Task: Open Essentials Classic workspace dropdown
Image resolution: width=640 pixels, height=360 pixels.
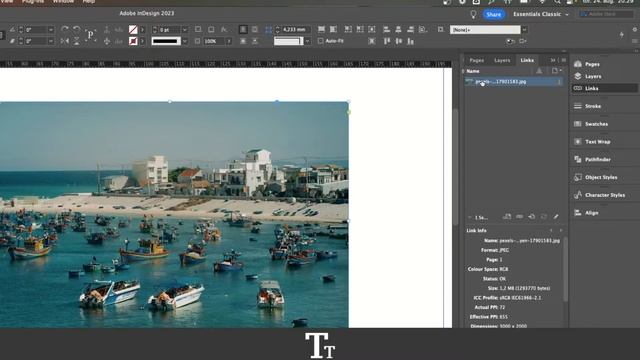Action: (x=540, y=14)
